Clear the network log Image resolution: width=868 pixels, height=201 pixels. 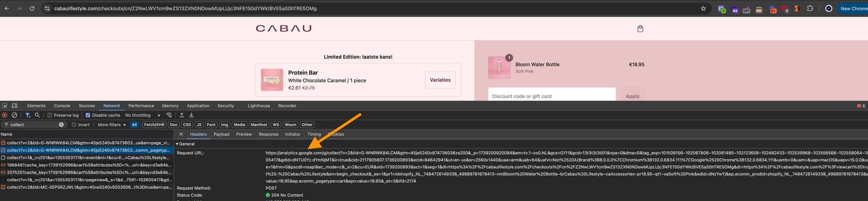pos(14,115)
